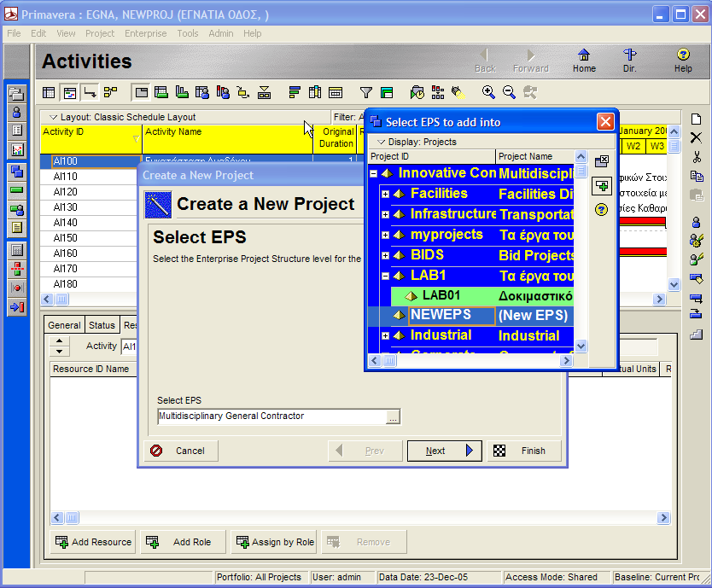Click the Activity Network icon in toolbar

click(110, 93)
